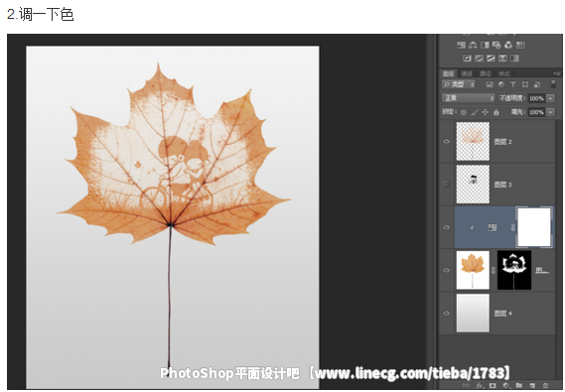Hide background layer 图层 4
Screen dimensions: 565x392
point(447,314)
